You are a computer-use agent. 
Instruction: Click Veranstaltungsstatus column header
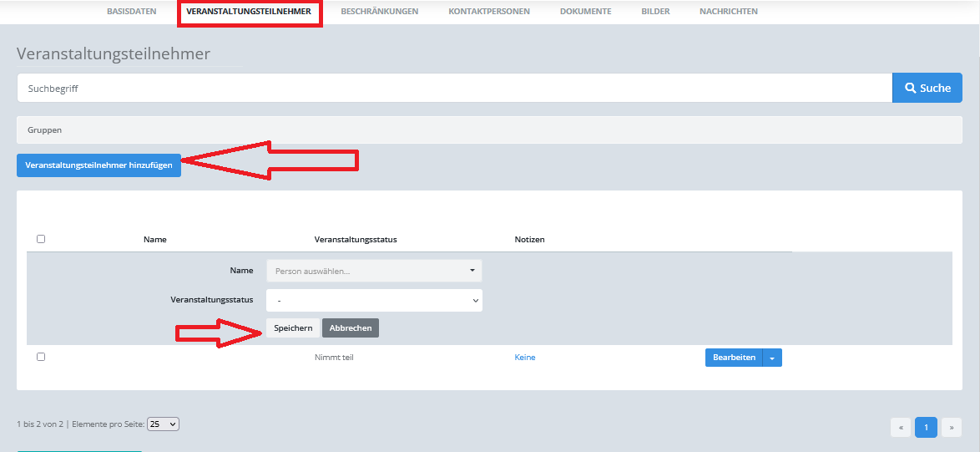point(356,240)
